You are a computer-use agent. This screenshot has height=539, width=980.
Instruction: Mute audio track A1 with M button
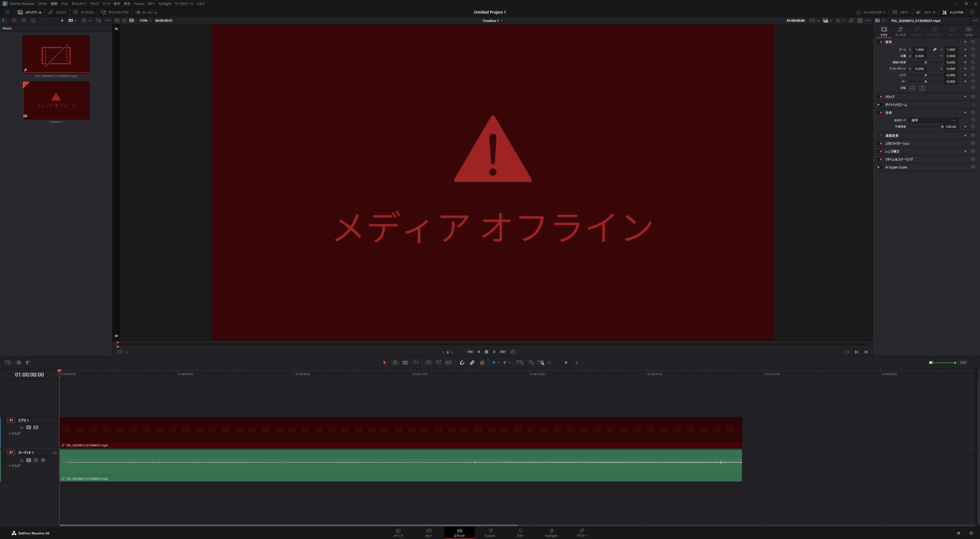coord(43,460)
